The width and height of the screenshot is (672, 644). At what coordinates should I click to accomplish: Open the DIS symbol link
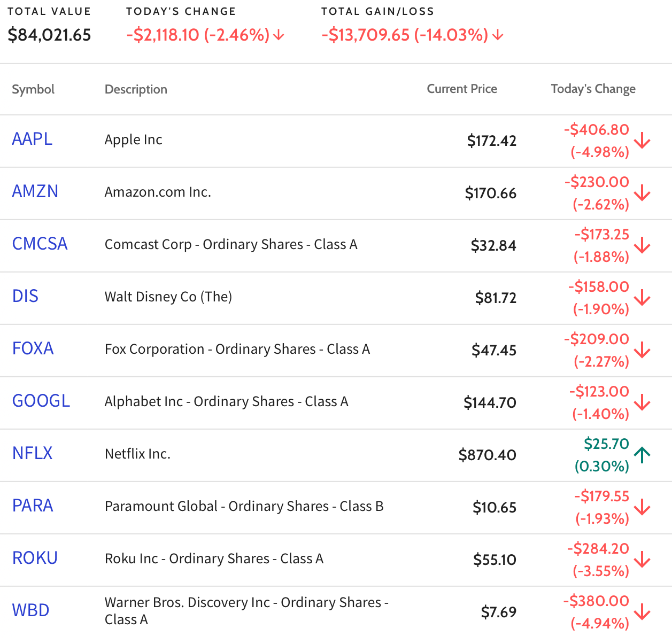[x=25, y=296]
